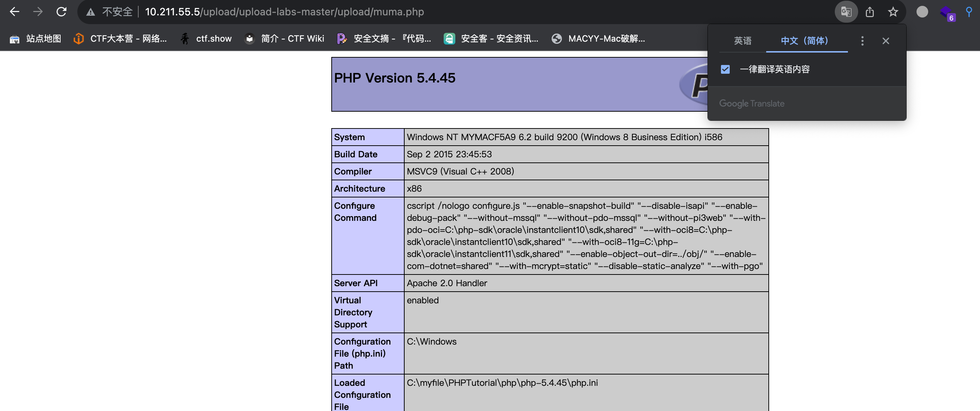The height and width of the screenshot is (411, 980).
Task: Click the Sep 2 2015 23:45:53 value
Action: click(x=449, y=154)
